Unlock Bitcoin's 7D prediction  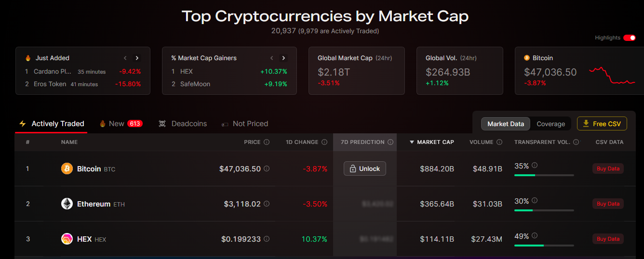pyautogui.click(x=365, y=168)
